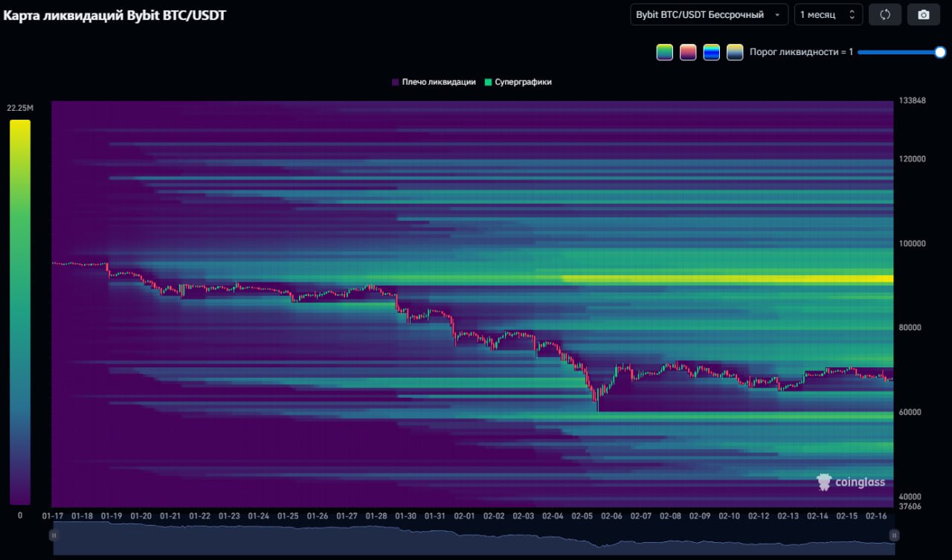Select the green-purple viridis color theme
The height and width of the screenshot is (560, 952).
click(664, 52)
